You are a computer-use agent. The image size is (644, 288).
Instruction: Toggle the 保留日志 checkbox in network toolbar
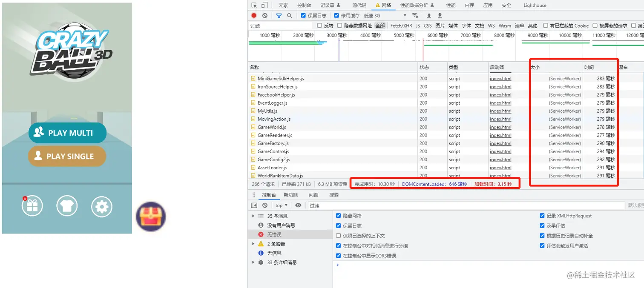click(303, 15)
